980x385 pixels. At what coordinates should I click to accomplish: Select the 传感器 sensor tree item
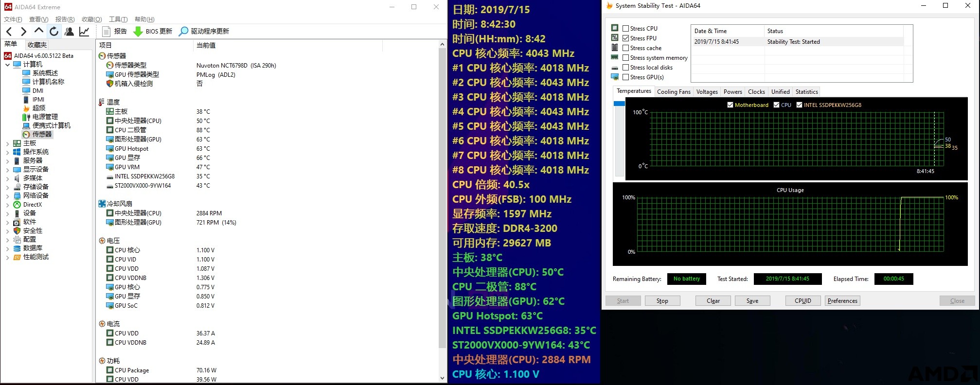point(37,134)
